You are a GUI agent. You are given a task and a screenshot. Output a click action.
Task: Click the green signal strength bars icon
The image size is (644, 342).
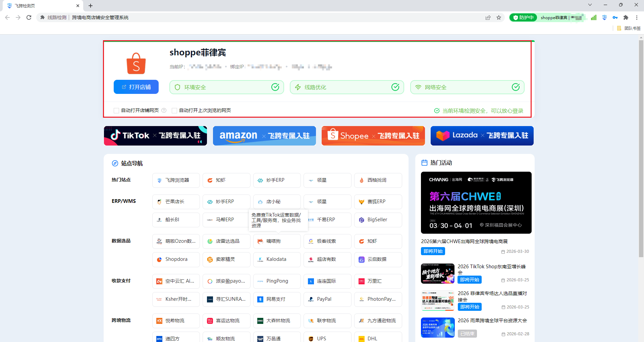594,17
